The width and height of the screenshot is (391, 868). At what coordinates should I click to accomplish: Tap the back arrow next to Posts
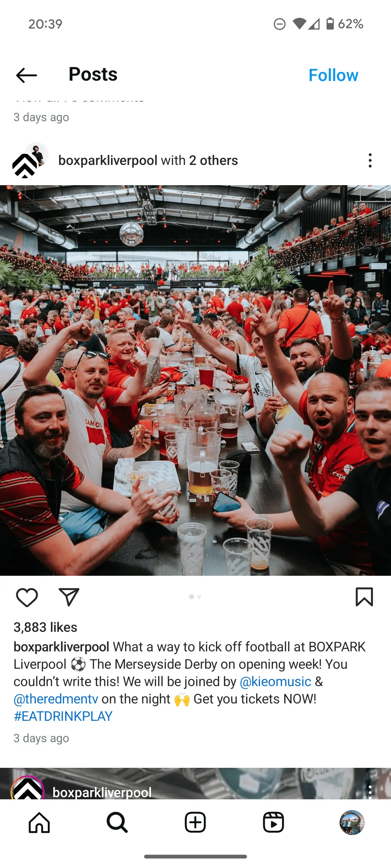click(26, 75)
